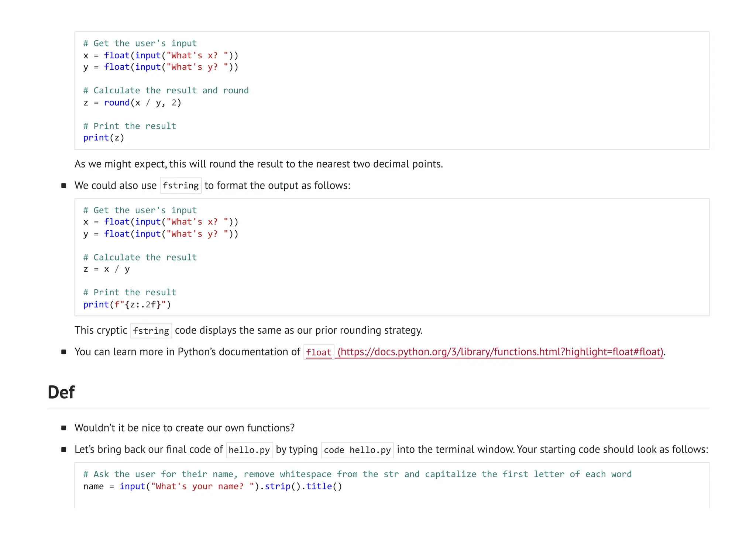
Task: Click the 'Def' section heading
Action: point(61,392)
